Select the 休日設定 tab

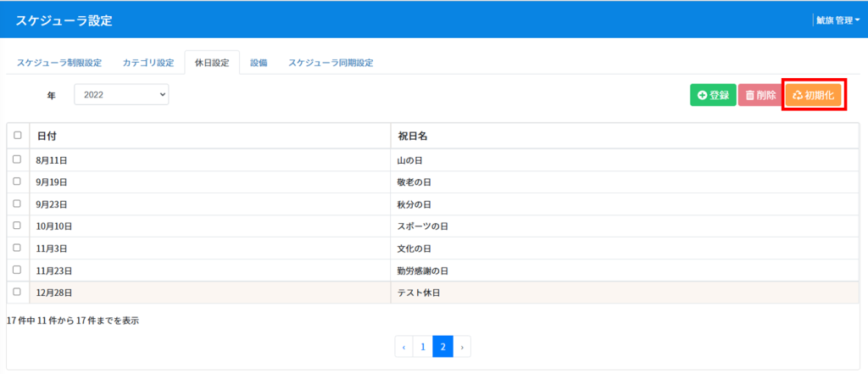click(212, 63)
